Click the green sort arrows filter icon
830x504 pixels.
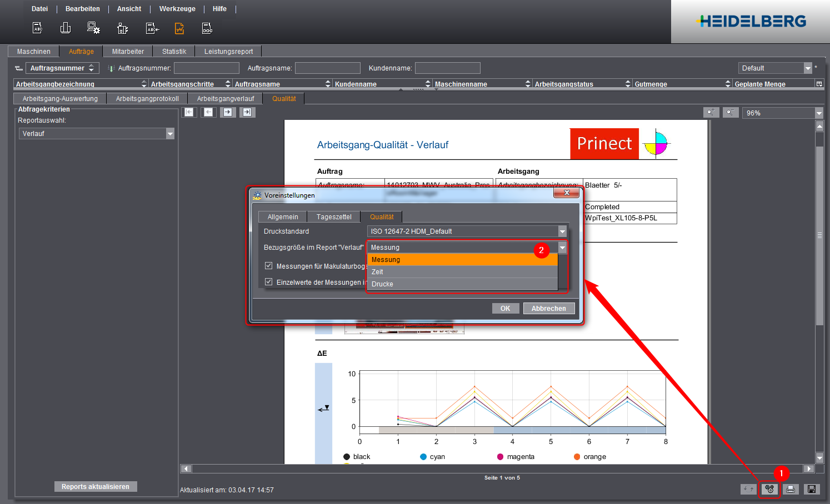tap(111, 68)
